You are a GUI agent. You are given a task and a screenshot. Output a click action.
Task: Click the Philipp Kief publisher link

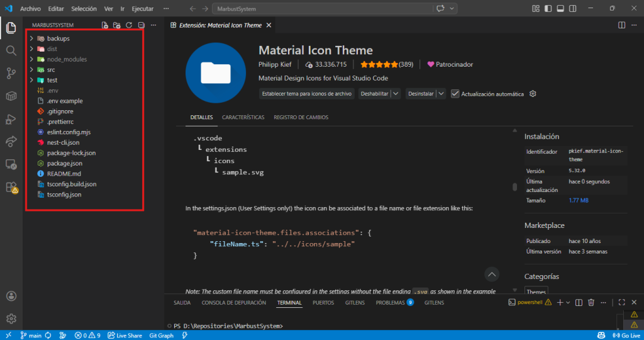[275, 65]
